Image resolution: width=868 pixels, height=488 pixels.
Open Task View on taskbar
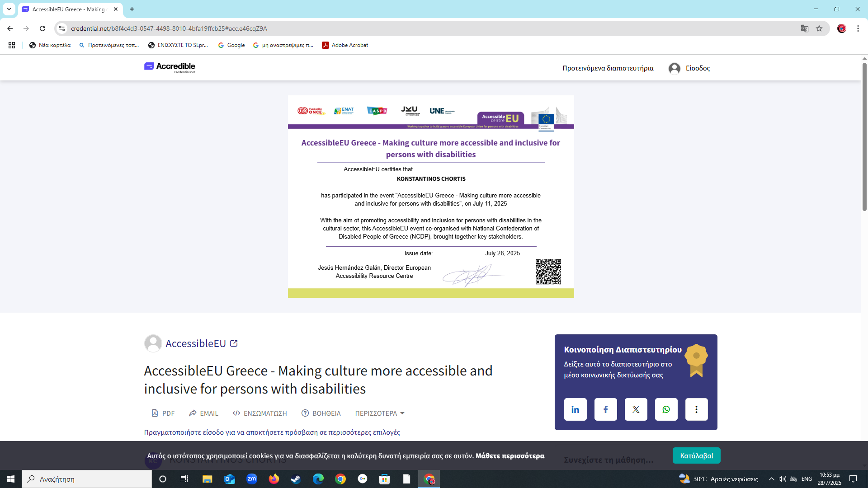pyautogui.click(x=184, y=479)
